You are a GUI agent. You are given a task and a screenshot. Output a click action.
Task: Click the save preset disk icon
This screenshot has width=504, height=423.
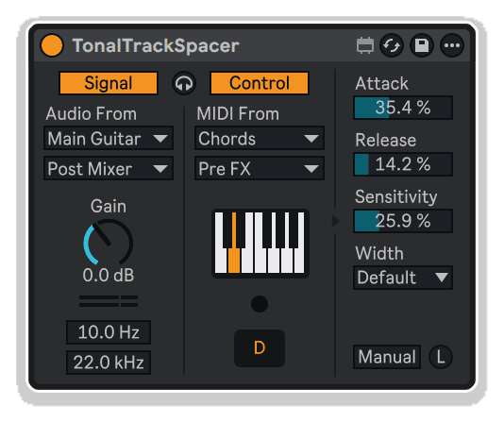tap(422, 45)
